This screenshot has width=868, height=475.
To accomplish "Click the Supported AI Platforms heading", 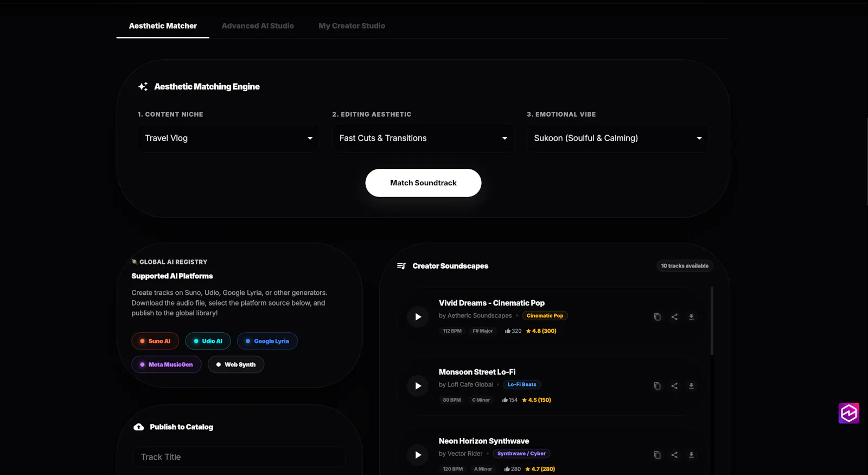I will point(172,276).
